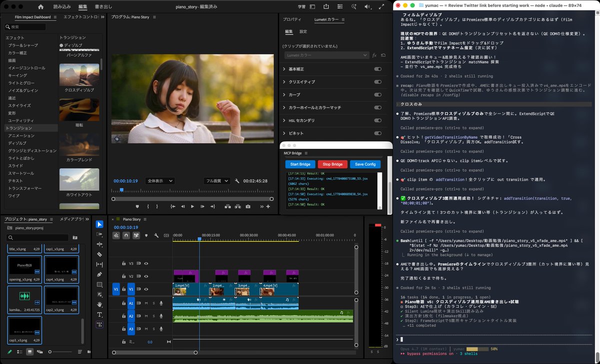Click the Export share icon in Premiere header
The height and width of the screenshot is (364, 600).
tap(326, 7)
